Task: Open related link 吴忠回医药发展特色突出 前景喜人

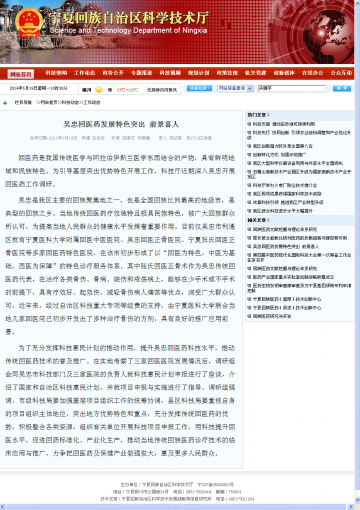Action: tap(286, 247)
